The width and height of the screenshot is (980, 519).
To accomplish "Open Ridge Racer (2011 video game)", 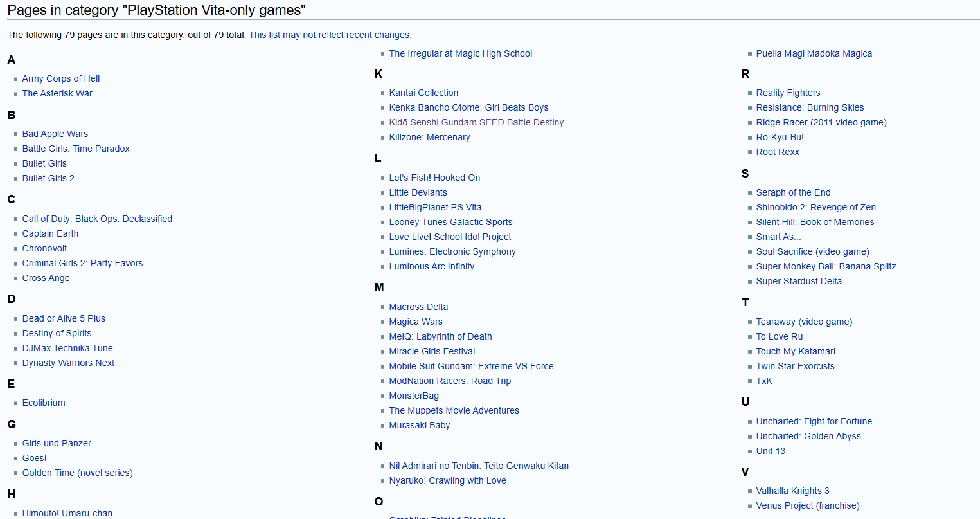I will tap(821, 122).
